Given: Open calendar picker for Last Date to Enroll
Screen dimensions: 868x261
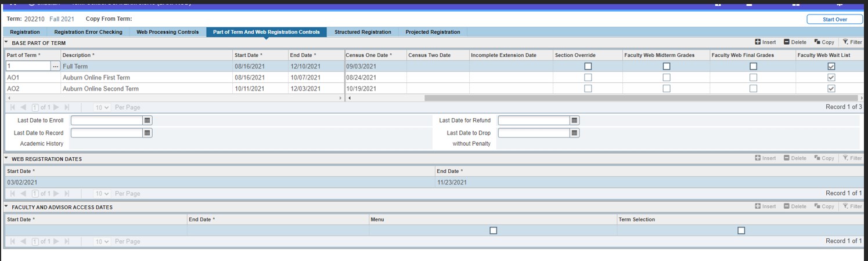Looking at the screenshot, I should [x=147, y=121].
